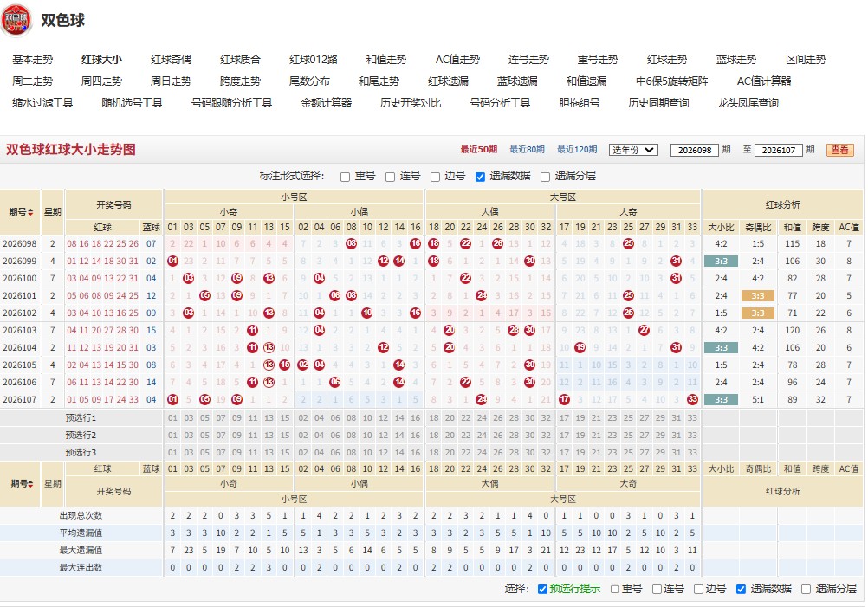Open the 号码跟随分析工具 link

pos(231,103)
